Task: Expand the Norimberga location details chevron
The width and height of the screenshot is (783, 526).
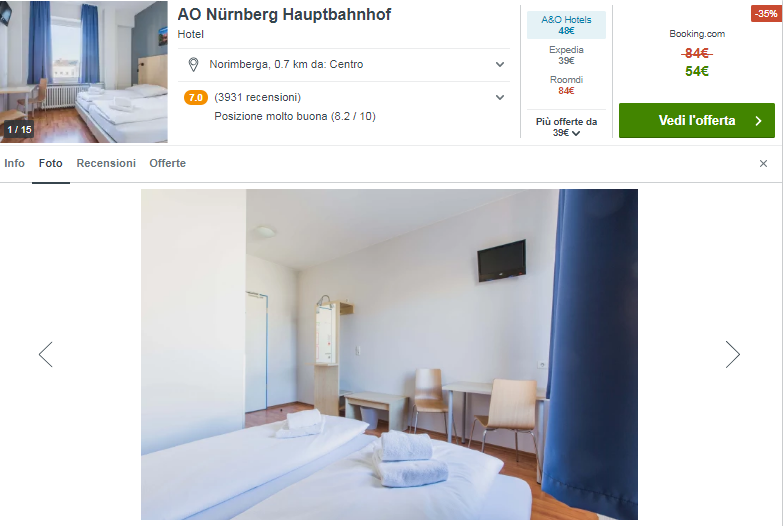Action: [499, 64]
